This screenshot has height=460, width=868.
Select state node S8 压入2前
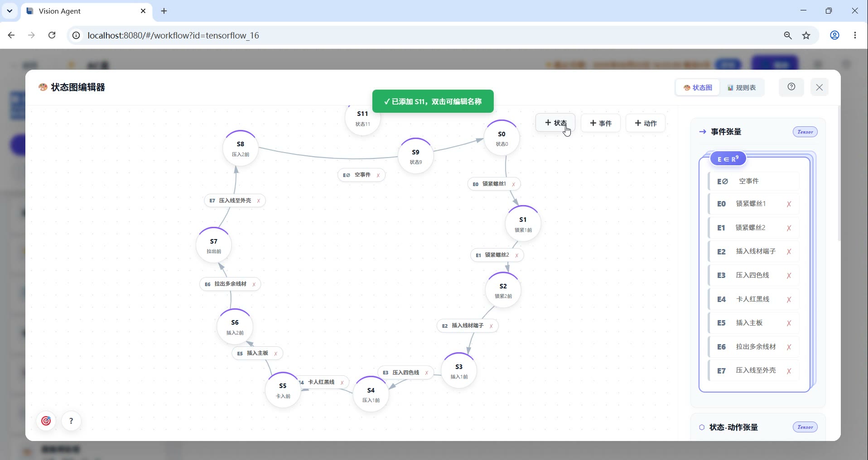tap(240, 149)
